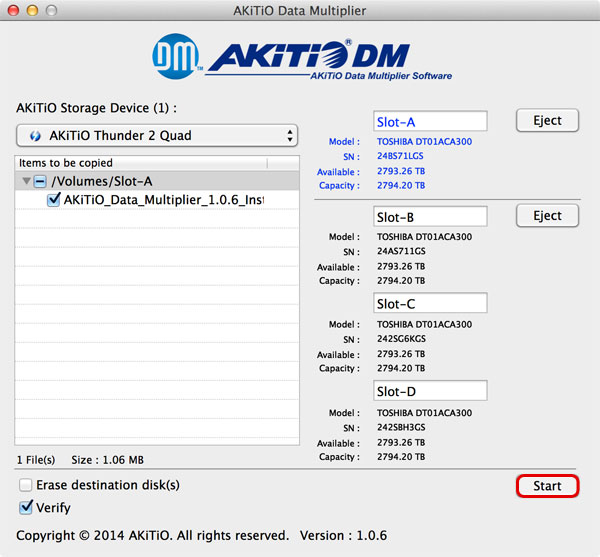600x557 pixels.
Task: Click the dropdown stepper arrows for storage device
Action: [290, 136]
